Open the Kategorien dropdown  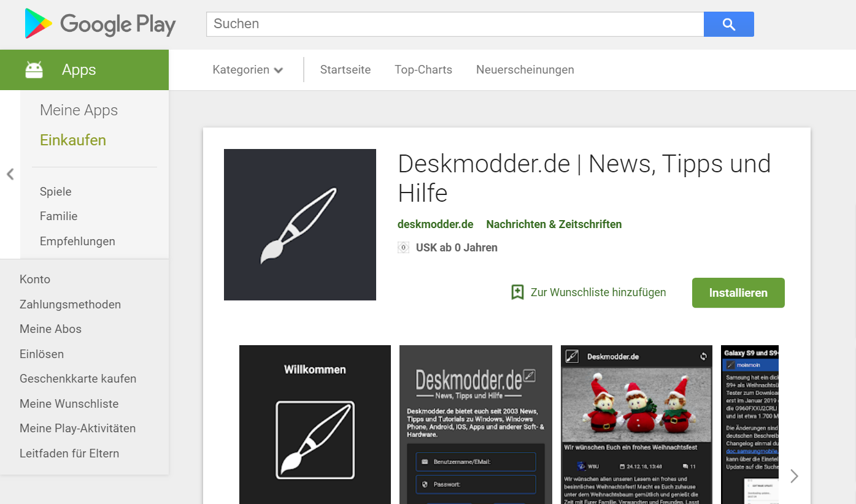tap(248, 70)
